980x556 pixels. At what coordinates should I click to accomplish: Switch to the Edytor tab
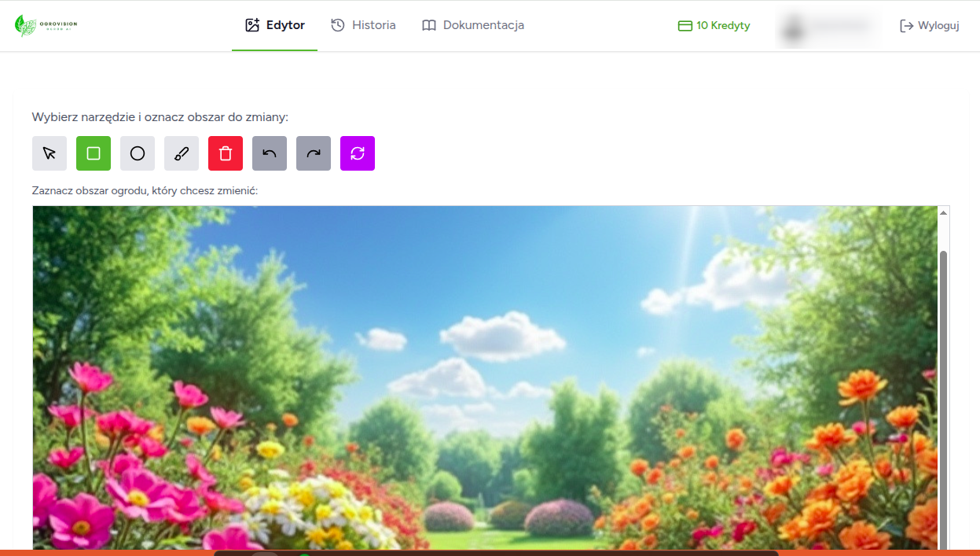coord(274,25)
